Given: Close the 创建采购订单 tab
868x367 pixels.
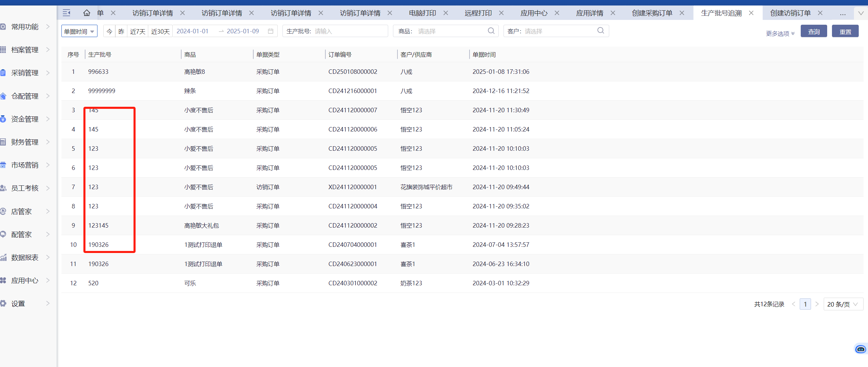Looking at the screenshot, I should [682, 13].
